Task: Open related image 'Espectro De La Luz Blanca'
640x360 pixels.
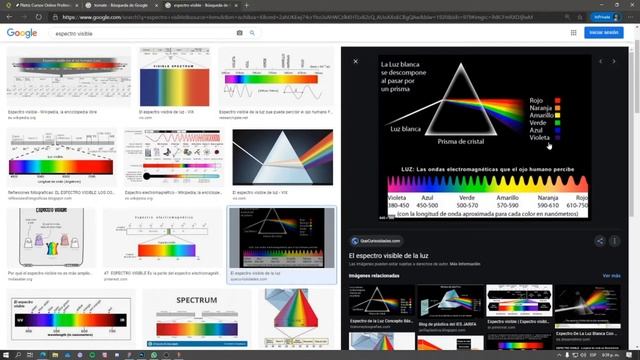Action: tap(588, 307)
